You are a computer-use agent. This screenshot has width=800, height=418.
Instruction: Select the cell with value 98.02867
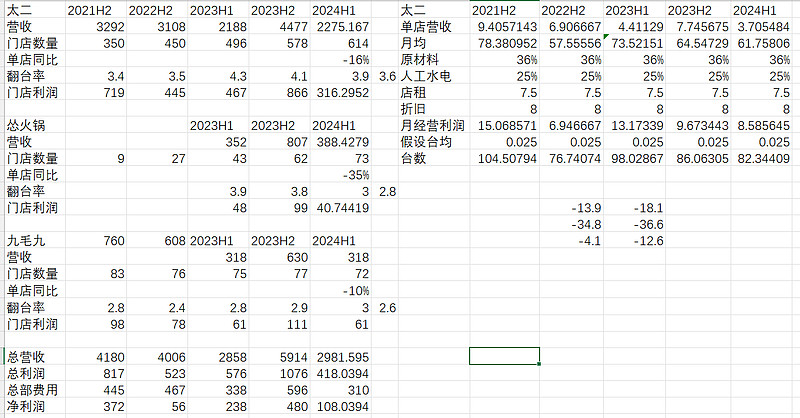tap(635, 158)
